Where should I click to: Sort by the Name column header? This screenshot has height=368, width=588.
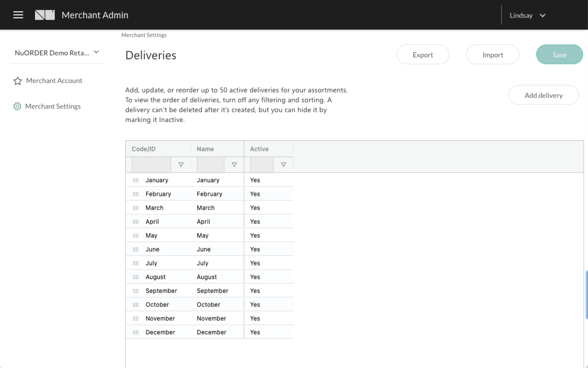coord(205,149)
